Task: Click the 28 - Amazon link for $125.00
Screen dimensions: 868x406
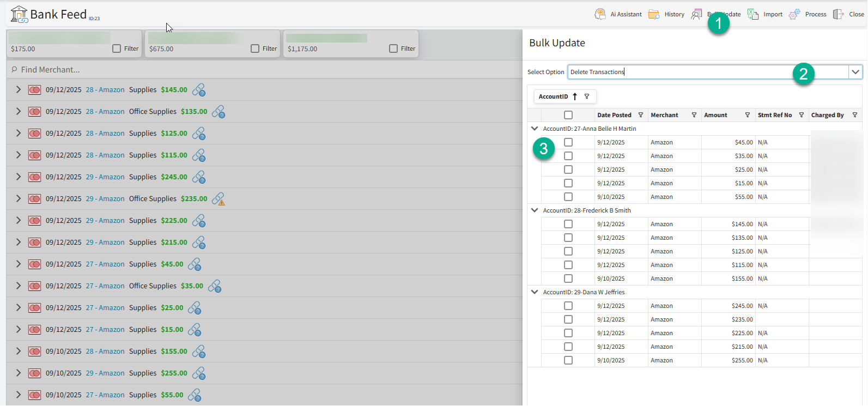Action: [105, 134]
